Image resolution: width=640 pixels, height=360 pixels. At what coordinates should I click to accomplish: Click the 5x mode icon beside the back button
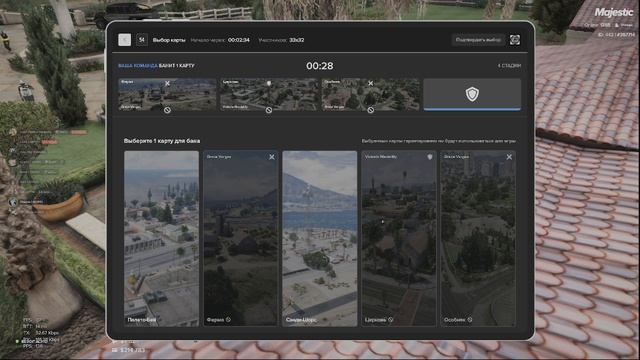tap(142, 40)
